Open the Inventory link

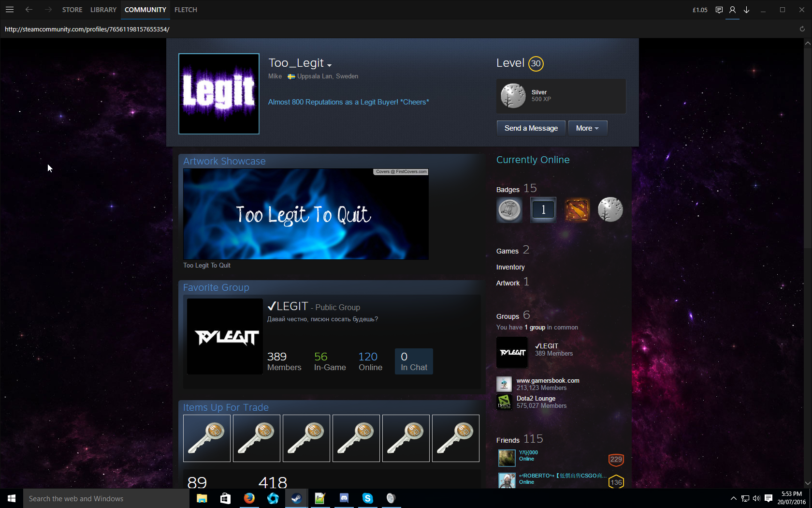[x=510, y=267]
